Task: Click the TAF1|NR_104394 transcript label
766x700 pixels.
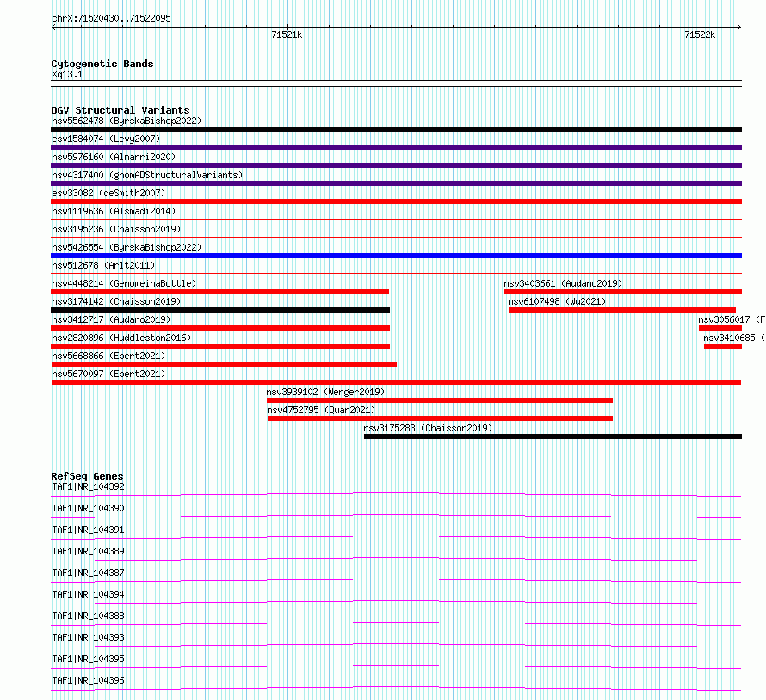Action: (88, 594)
